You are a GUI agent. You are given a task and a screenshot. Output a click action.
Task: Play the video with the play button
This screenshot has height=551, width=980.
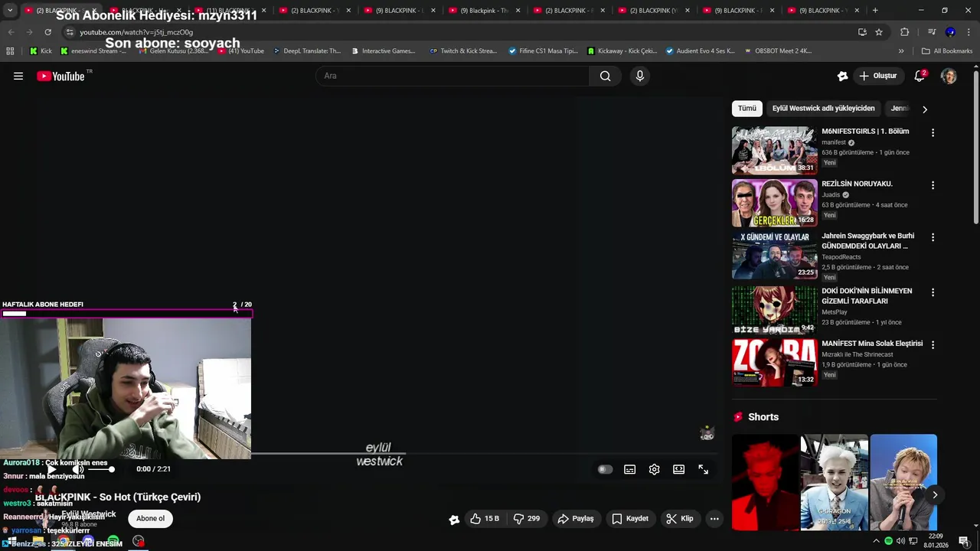pyautogui.click(x=51, y=469)
